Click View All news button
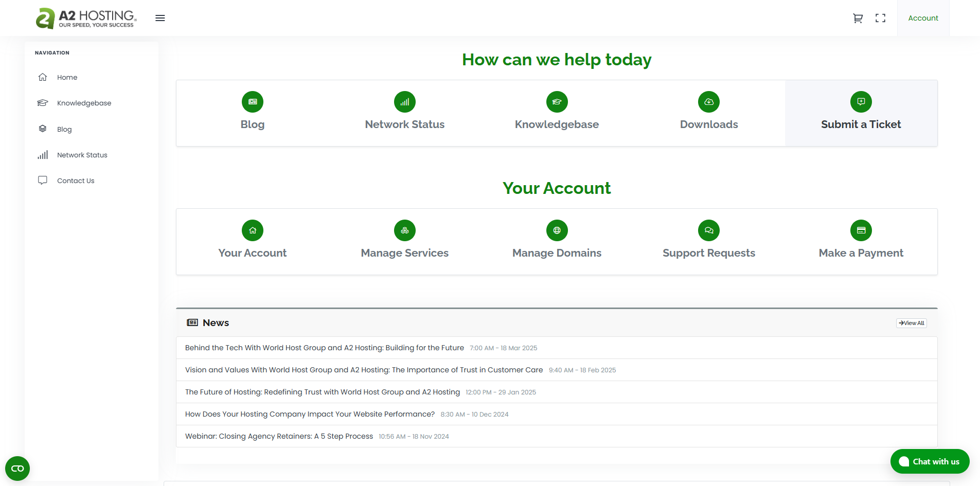Image resolution: width=980 pixels, height=486 pixels. point(912,323)
